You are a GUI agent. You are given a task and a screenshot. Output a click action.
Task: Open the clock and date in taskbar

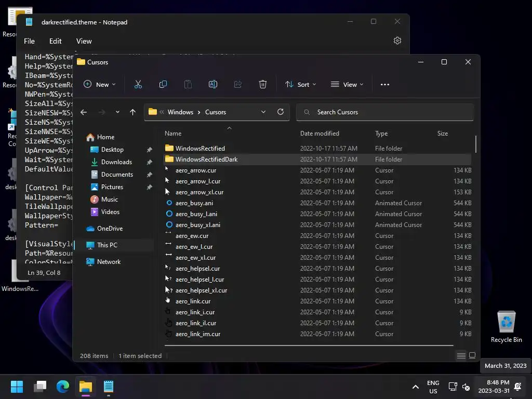(494, 387)
